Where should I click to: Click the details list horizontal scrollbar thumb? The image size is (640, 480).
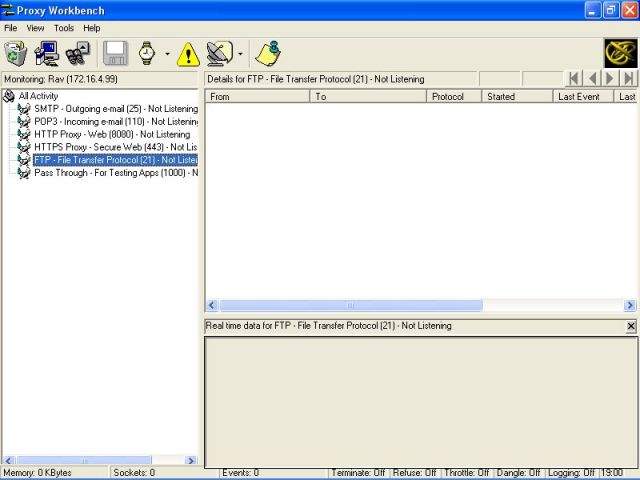click(x=351, y=305)
